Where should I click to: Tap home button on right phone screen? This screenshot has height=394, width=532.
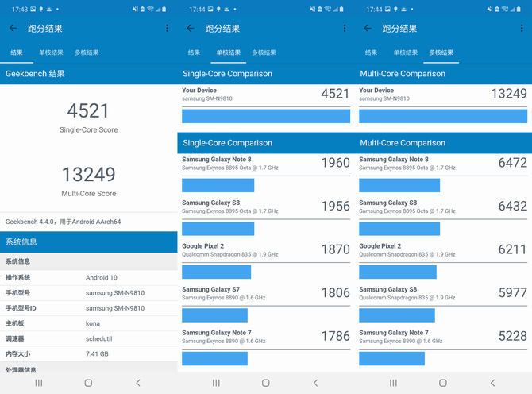443,383
